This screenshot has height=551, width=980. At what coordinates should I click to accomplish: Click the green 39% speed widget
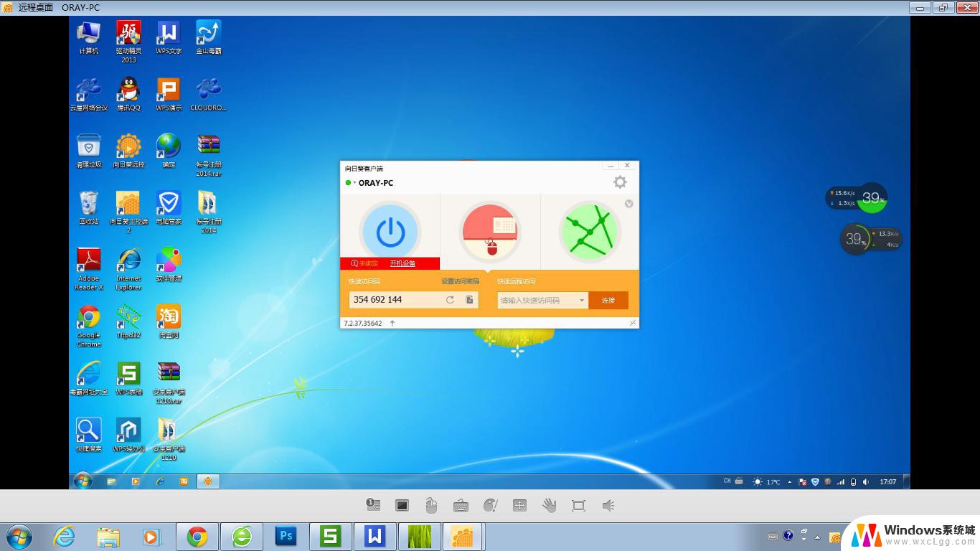[x=872, y=198]
